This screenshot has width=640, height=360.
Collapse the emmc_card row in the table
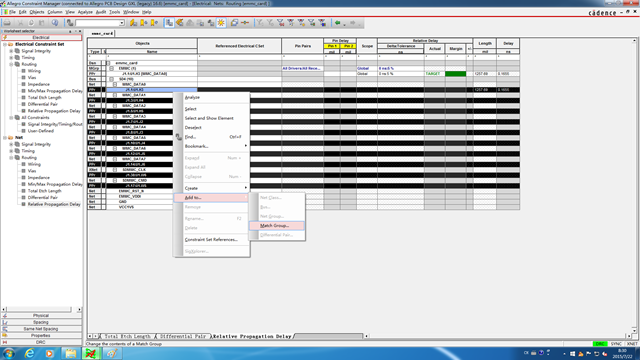pyautogui.click(x=108, y=63)
